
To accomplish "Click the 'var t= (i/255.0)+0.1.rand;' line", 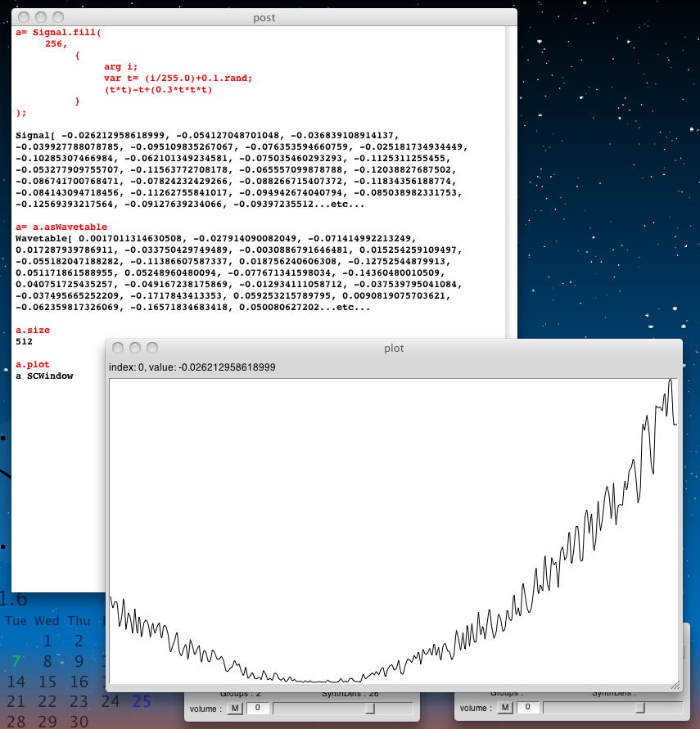I will tap(178, 78).
